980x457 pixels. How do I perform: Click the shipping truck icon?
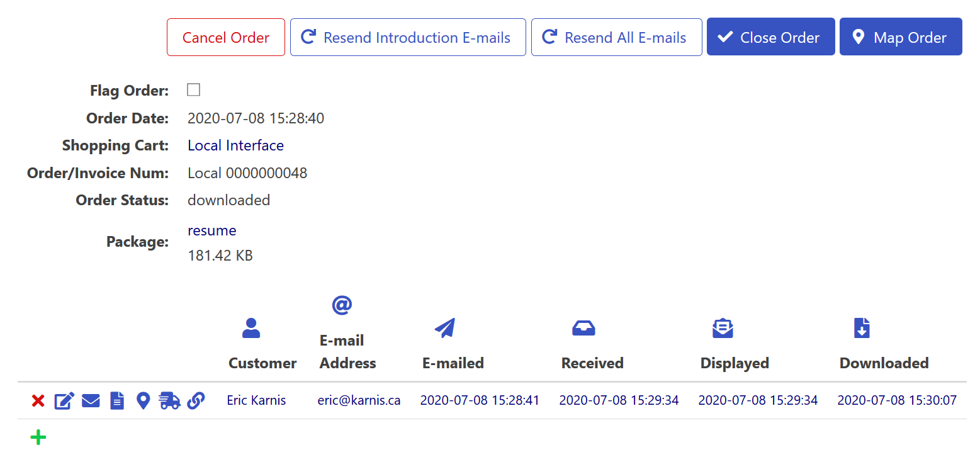(169, 400)
